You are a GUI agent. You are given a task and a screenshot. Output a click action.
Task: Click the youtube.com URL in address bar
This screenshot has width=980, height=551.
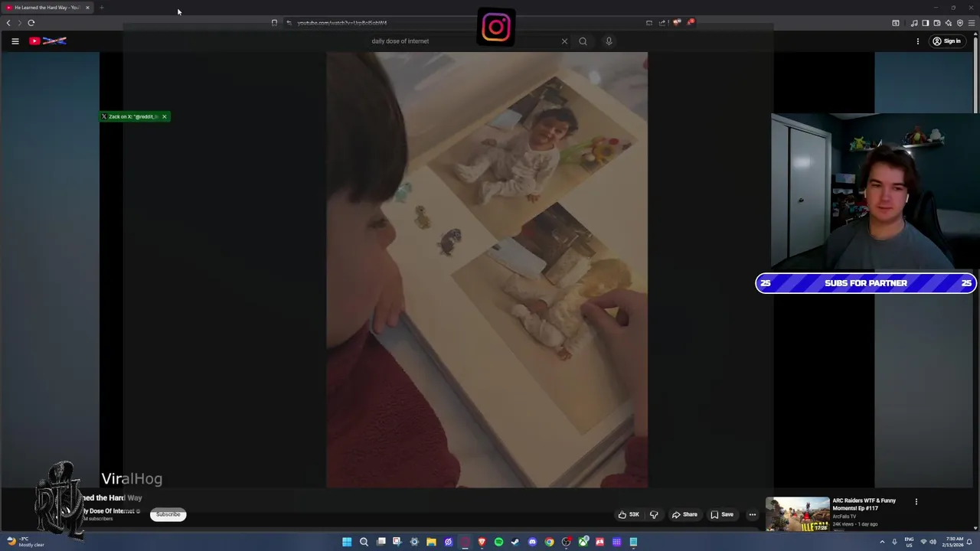point(341,23)
